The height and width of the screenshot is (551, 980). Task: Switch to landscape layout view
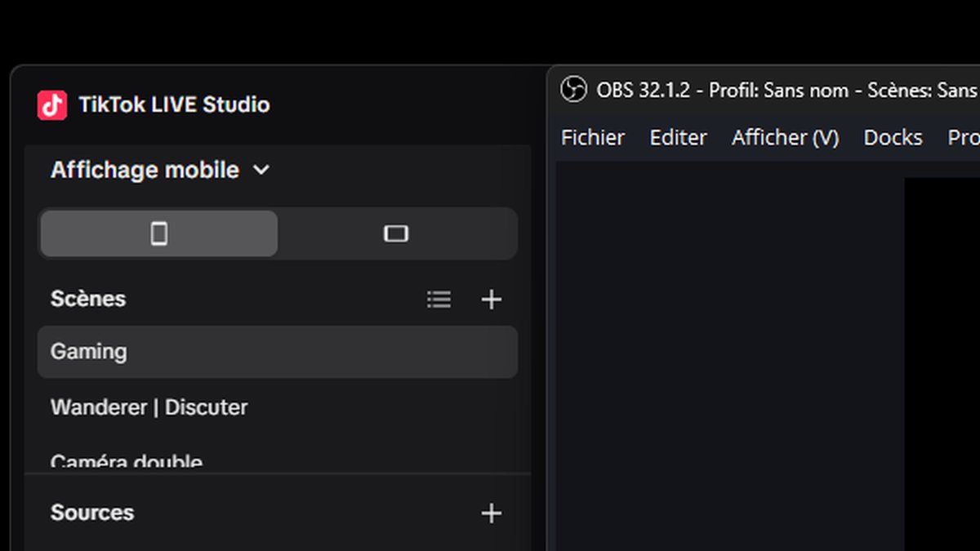pyautogui.click(x=396, y=233)
